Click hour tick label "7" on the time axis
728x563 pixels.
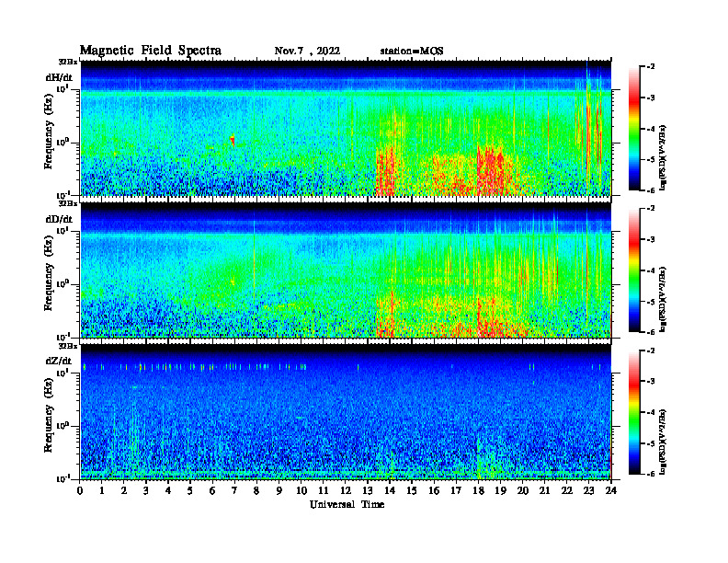click(235, 490)
